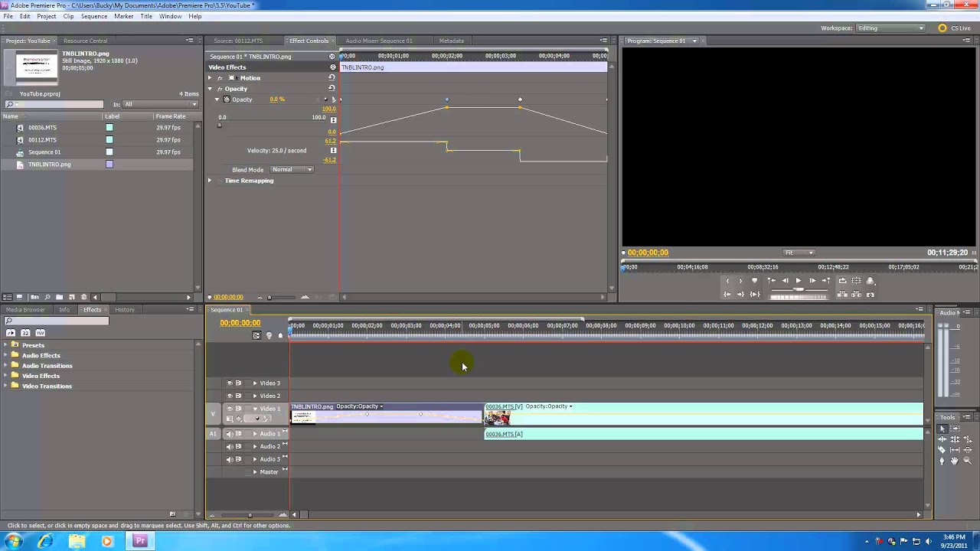Click the Find icon in Project panel
Screen dimensions: 980x551
tap(47, 297)
